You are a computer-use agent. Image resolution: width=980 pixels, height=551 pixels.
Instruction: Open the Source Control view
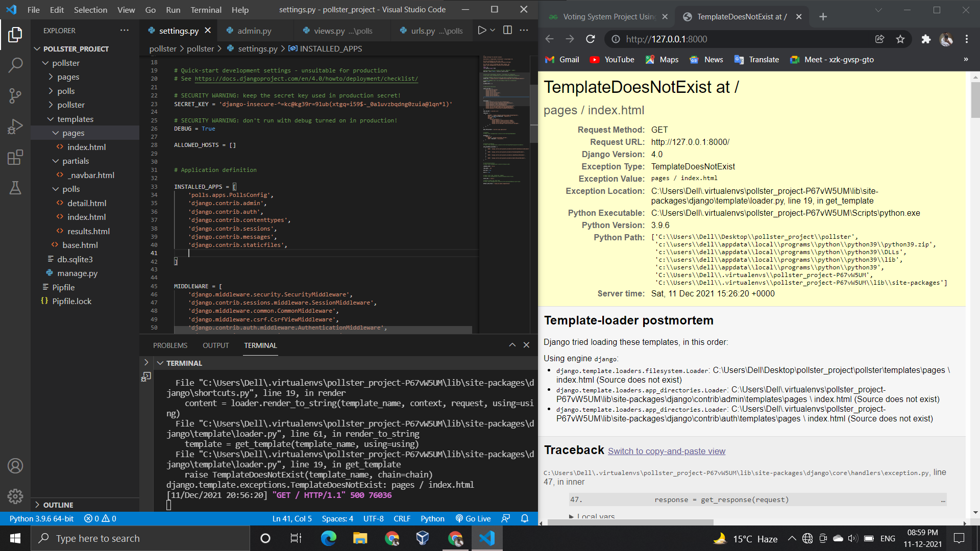tap(15, 96)
